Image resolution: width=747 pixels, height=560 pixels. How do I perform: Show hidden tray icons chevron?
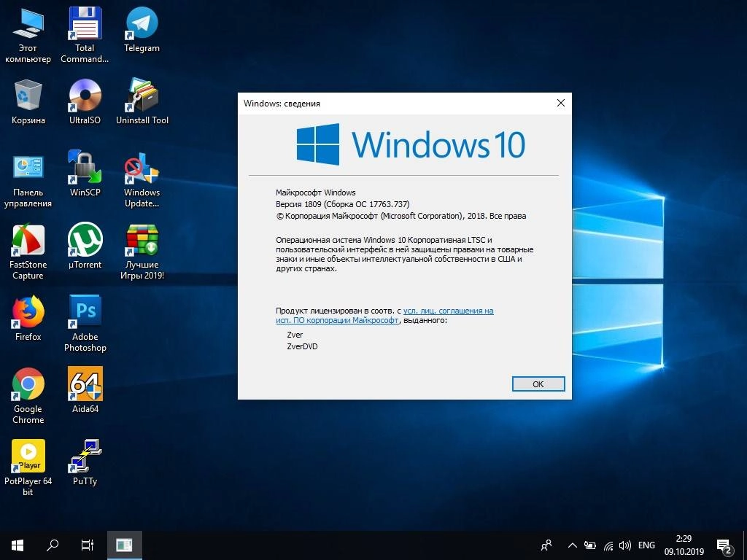pyautogui.click(x=573, y=545)
